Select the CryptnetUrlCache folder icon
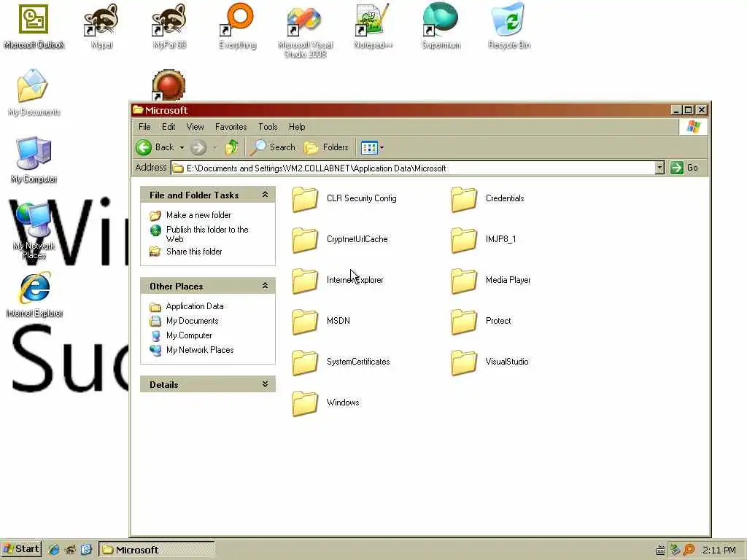This screenshot has width=747, height=560. [x=305, y=240]
